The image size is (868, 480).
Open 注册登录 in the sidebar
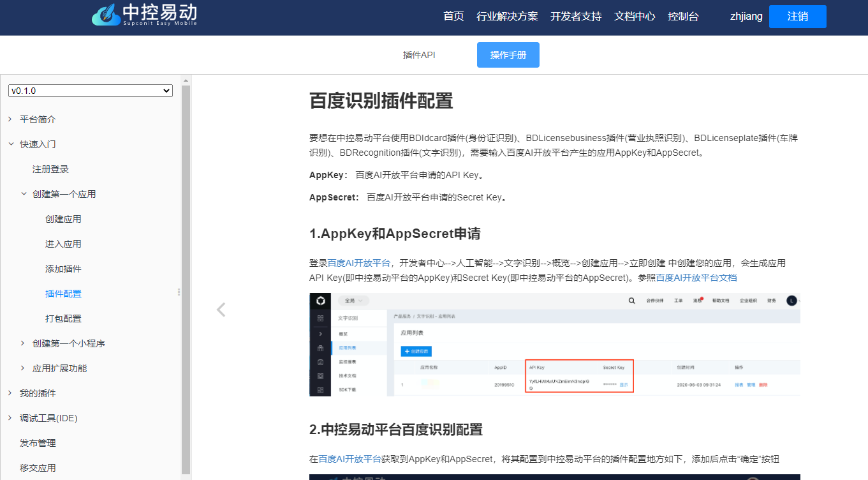[50, 169]
